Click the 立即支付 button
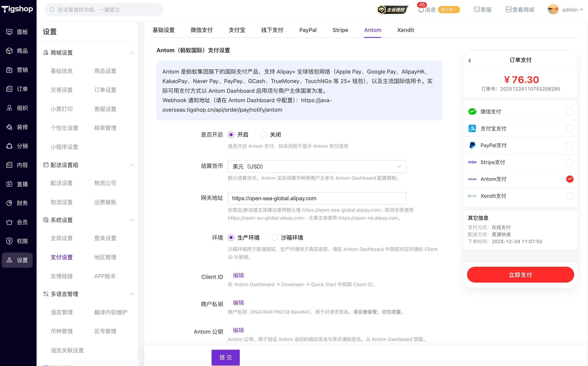 click(520, 275)
